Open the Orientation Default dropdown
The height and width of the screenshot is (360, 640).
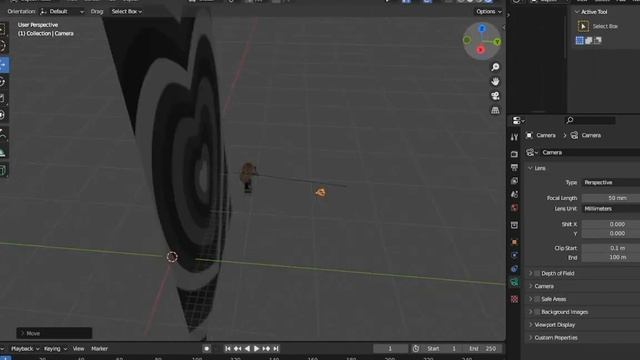(62, 11)
